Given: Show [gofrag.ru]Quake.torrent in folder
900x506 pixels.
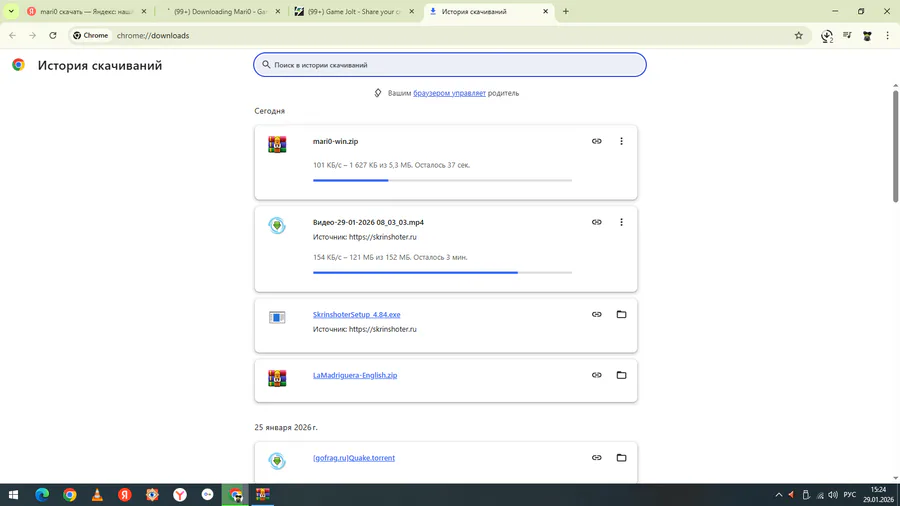Looking at the screenshot, I should [x=621, y=458].
